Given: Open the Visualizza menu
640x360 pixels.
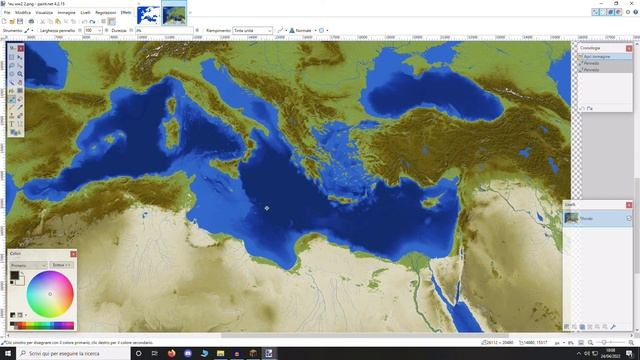Looking at the screenshot, I should [44, 13].
